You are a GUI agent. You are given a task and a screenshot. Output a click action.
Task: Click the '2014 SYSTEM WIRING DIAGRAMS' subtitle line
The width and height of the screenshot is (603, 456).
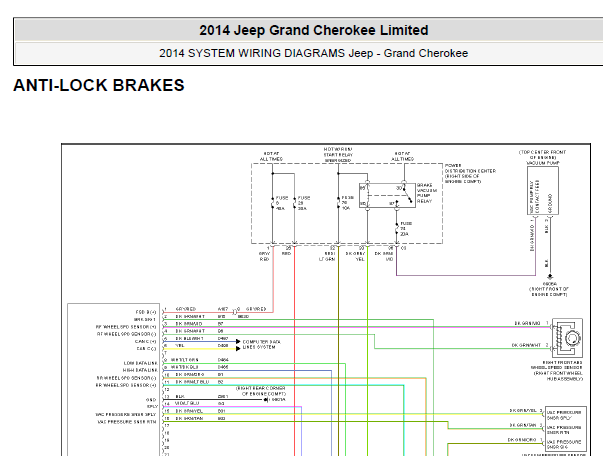(x=313, y=53)
